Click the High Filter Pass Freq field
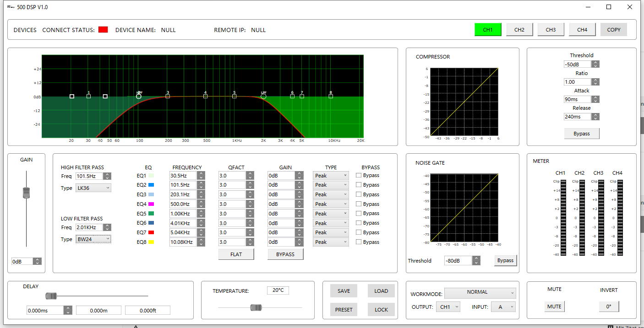 89,176
